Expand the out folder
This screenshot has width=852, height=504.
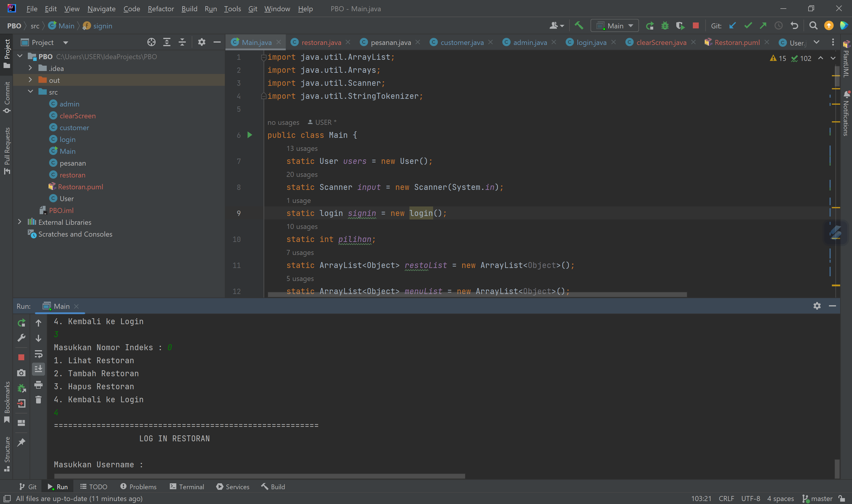pyautogui.click(x=30, y=80)
